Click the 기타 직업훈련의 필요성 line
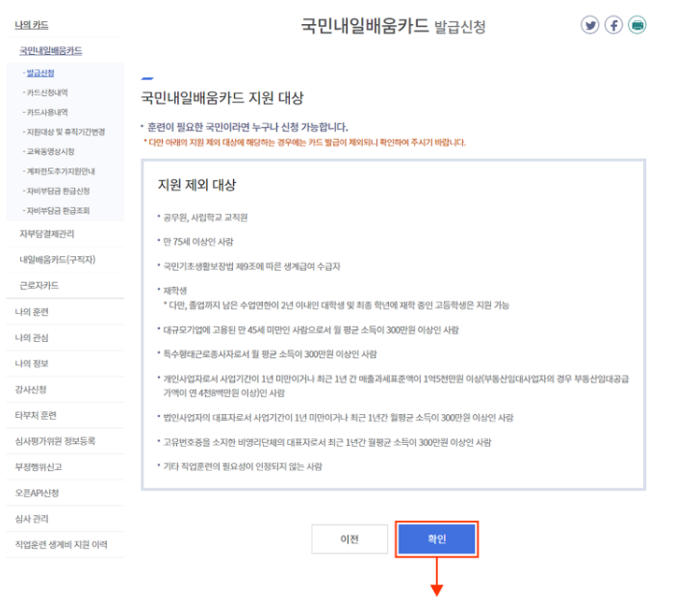This screenshot has height=600, width=700. click(x=243, y=467)
